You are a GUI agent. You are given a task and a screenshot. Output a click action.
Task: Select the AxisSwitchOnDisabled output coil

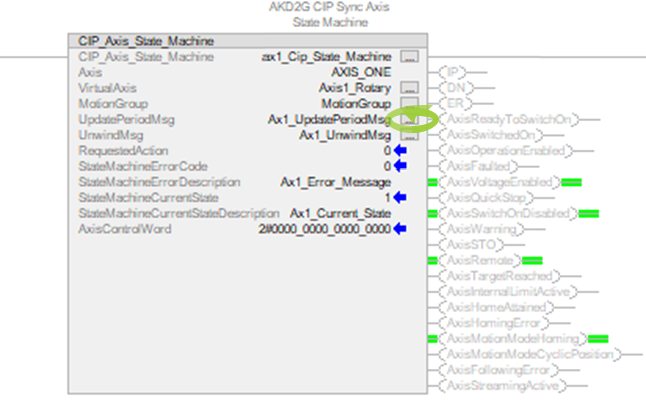[x=508, y=213]
